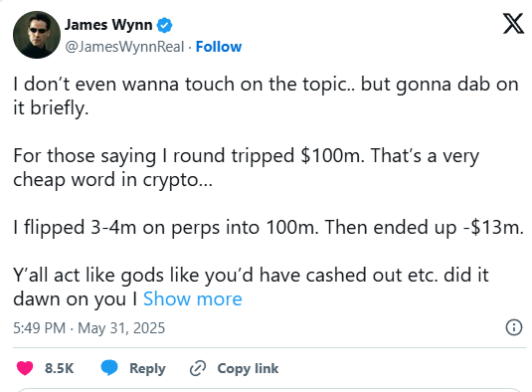Click the blue reply bubble icon
Image resolution: width=532 pixels, height=392 pixels.
pos(109,368)
